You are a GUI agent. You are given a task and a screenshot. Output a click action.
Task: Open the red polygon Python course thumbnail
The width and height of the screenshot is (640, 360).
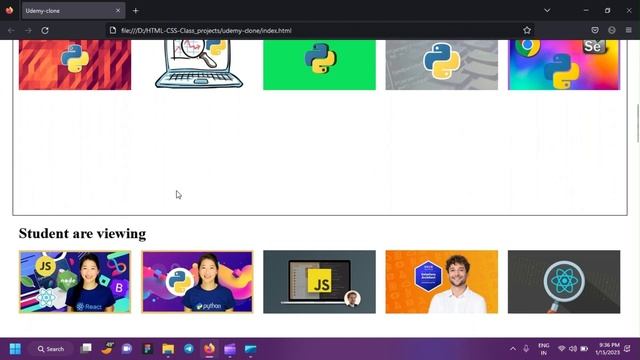click(75, 65)
